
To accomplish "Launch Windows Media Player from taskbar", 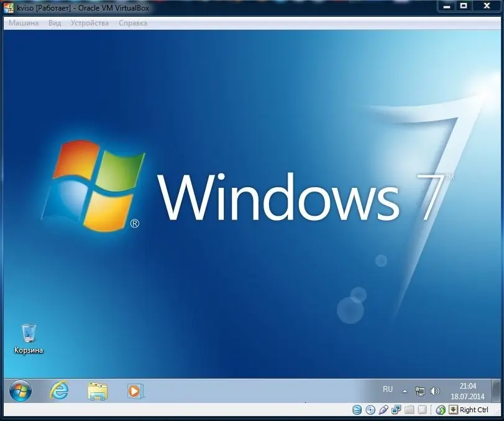I will pos(135,391).
